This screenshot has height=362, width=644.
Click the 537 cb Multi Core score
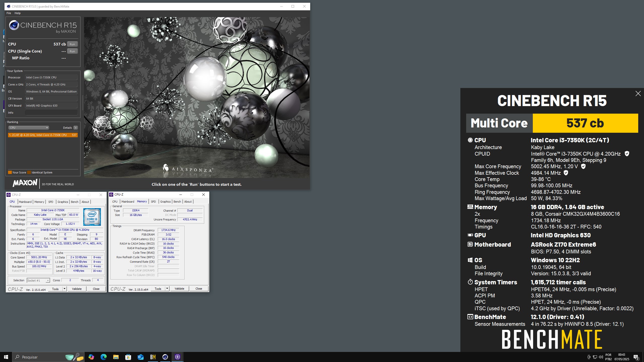(585, 123)
